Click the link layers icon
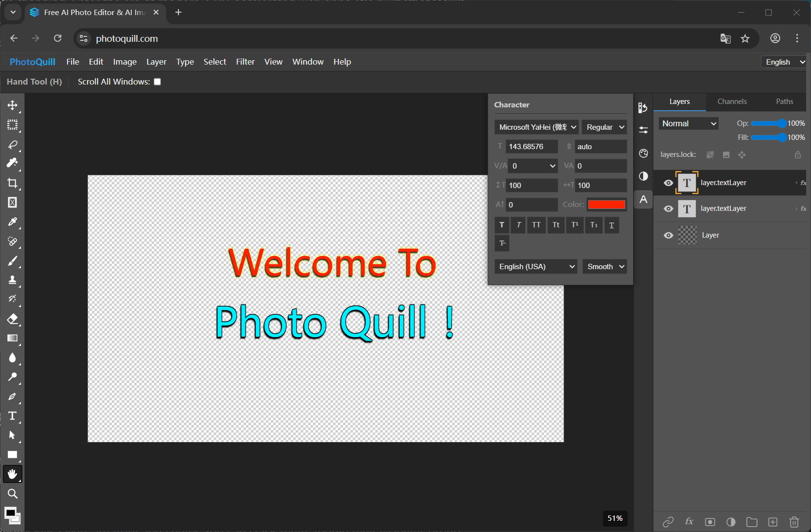The width and height of the screenshot is (811, 532). [668, 522]
